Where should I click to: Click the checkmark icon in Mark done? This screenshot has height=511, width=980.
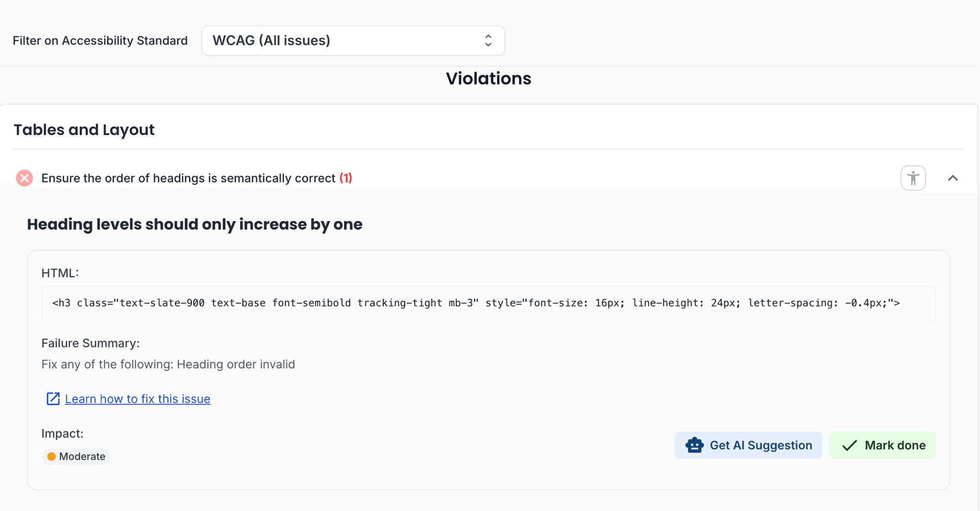click(x=849, y=445)
